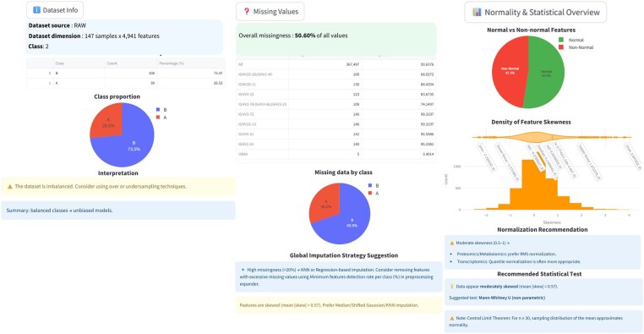The height and width of the screenshot is (334, 644).
Task: Click the blue info icon beside Dataset Info
Action: 36,10
